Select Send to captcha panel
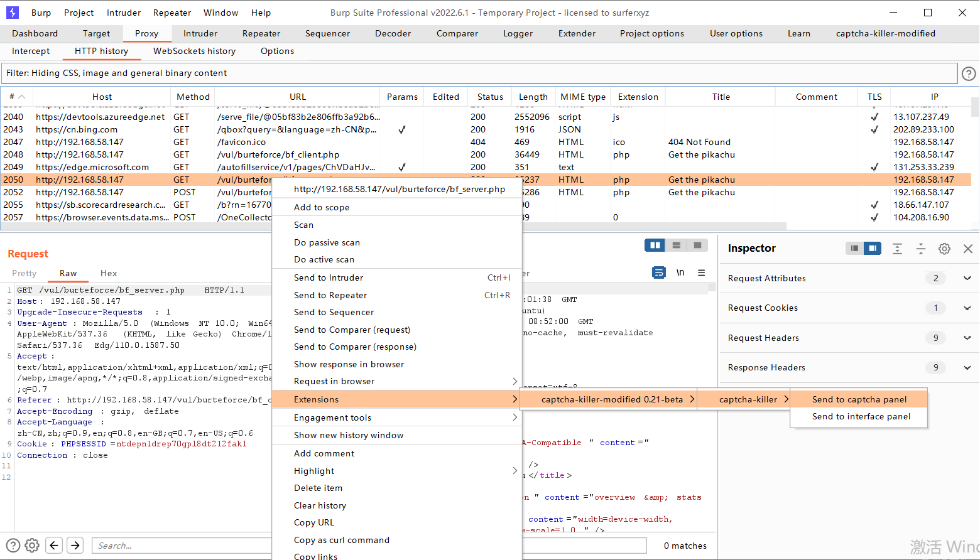Image resolution: width=980 pixels, height=560 pixels. coord(859,399)
